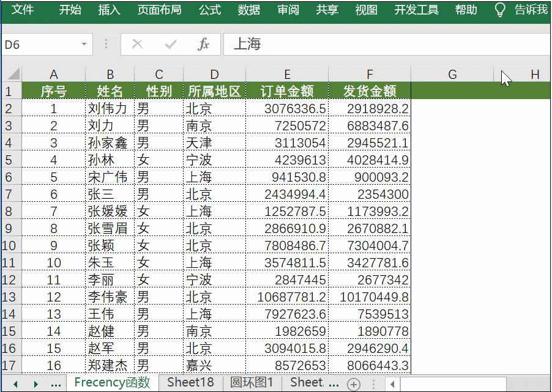Confirm the entry with the checkmark icon
The image size is (552, 392).
172,44
